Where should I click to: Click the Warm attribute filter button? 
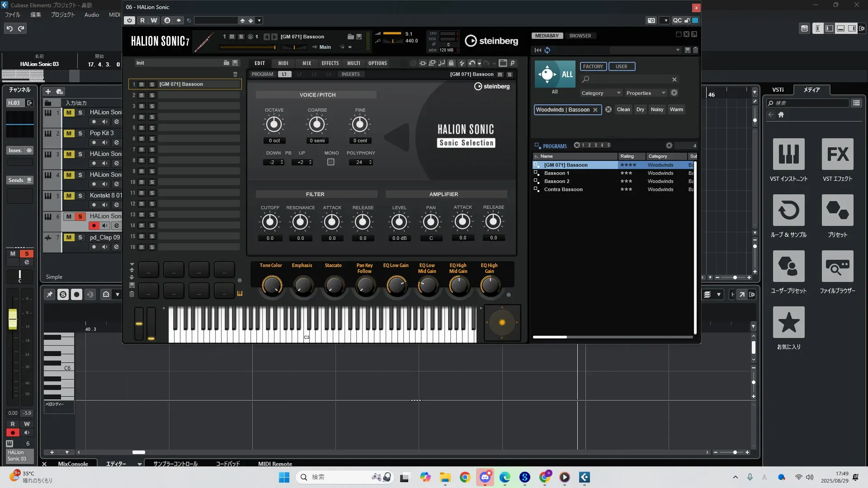676,109
